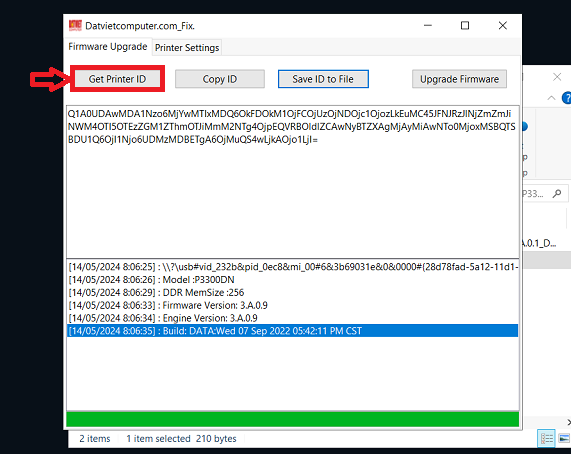Collapse the ribbon chevron in background window
This screenshot has width=571, height=454.
click(x=551, y=98)
